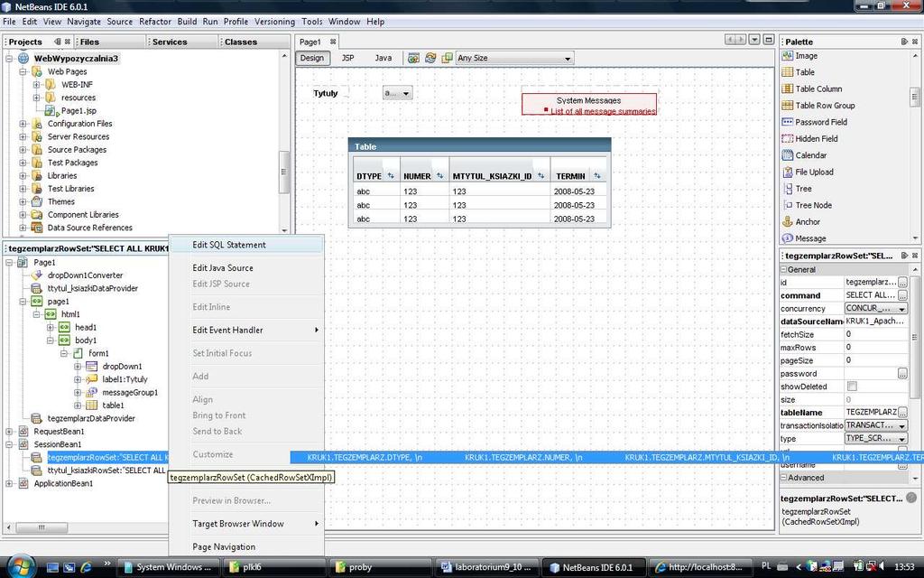
Task: Choose Edit Java Source from context menu
Action: pos(246,267)
